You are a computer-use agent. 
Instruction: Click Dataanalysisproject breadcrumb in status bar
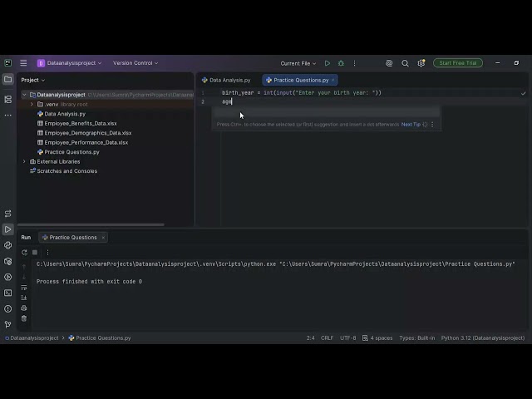point(32,338)
